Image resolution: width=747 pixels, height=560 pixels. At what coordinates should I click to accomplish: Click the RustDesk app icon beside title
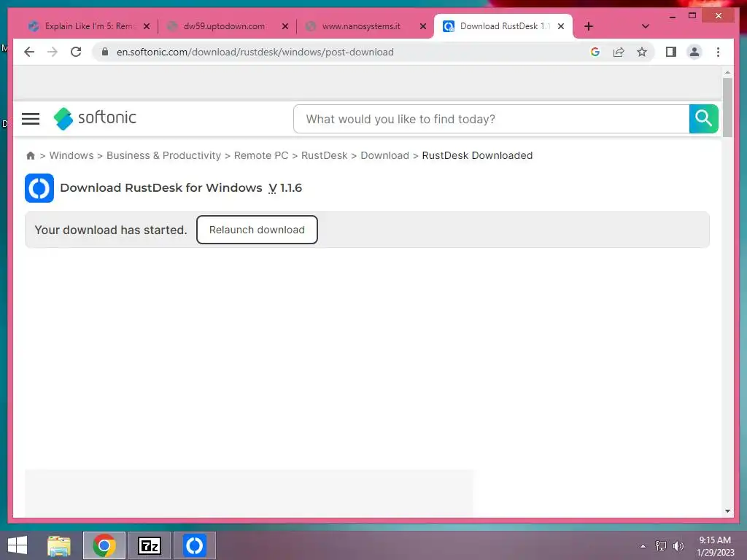39,188
